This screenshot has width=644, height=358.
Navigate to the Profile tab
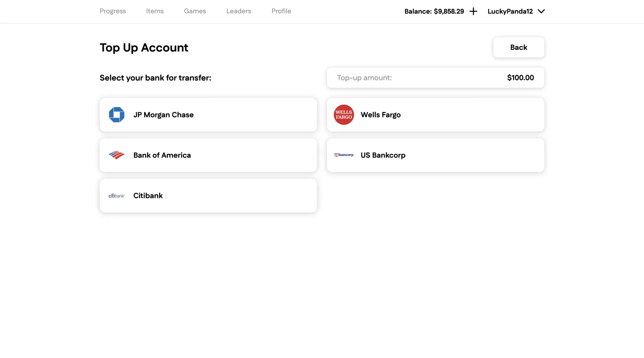click(281, 11)
